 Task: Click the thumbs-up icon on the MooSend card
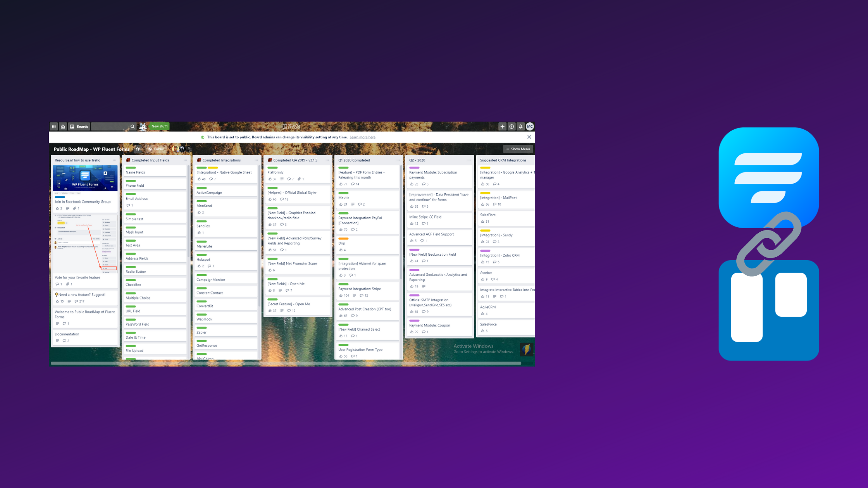pyautogui.click(x=199, y=212)
